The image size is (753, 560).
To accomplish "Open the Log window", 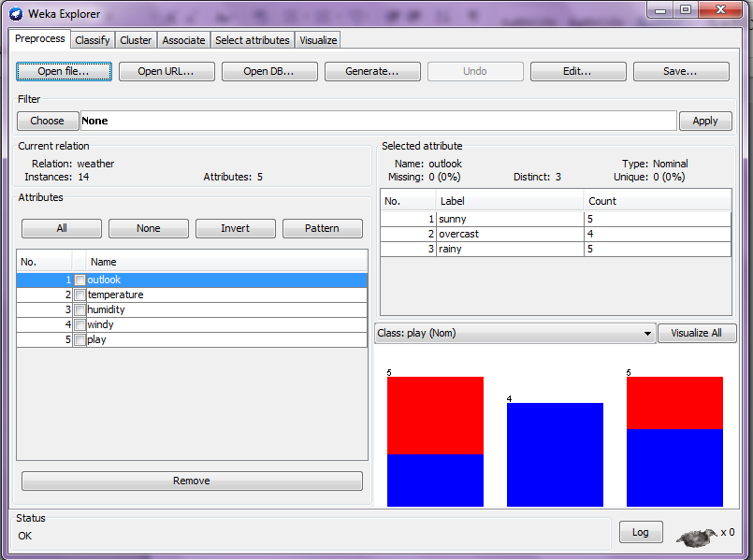I will pos(641,532).
